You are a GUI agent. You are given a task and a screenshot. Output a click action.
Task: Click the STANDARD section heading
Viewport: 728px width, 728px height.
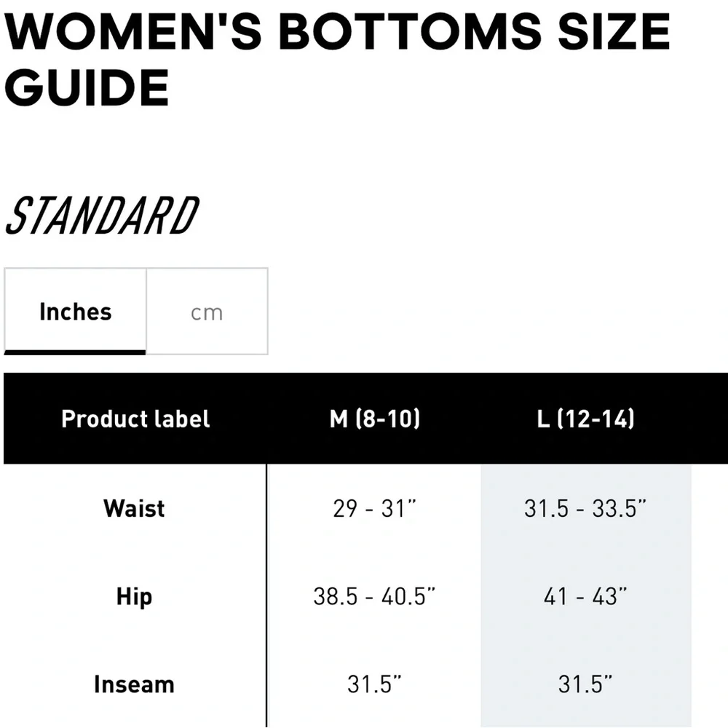pos(103,215)
